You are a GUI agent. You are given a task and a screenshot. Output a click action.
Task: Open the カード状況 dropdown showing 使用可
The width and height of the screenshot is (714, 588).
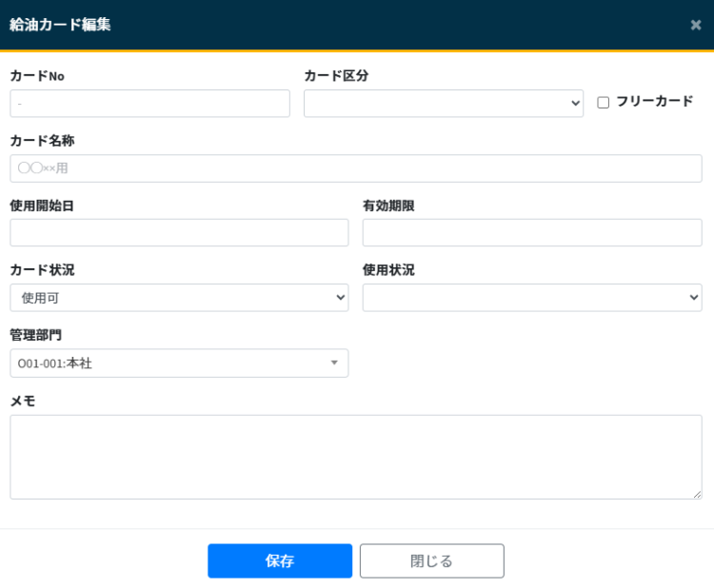179,298
